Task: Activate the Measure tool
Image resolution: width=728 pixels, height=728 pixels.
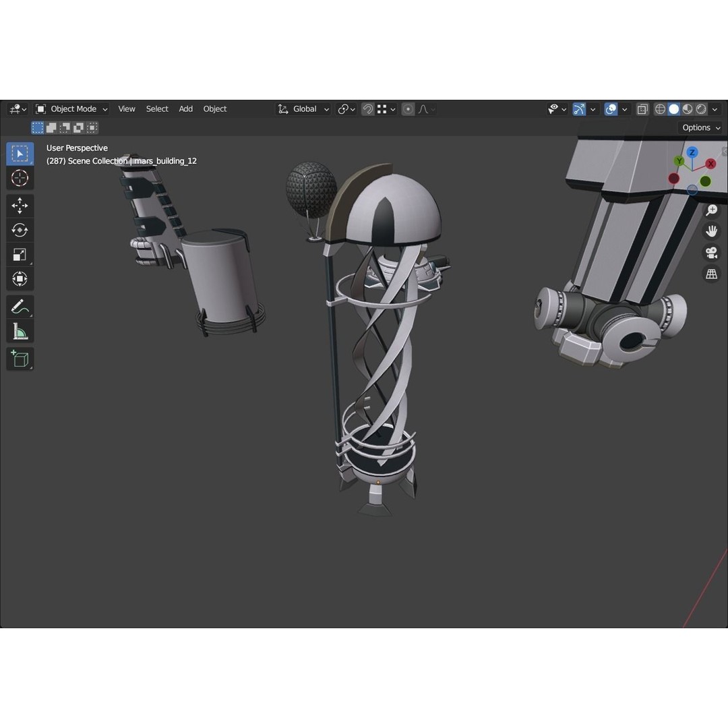Action: (x=20, y=332)
